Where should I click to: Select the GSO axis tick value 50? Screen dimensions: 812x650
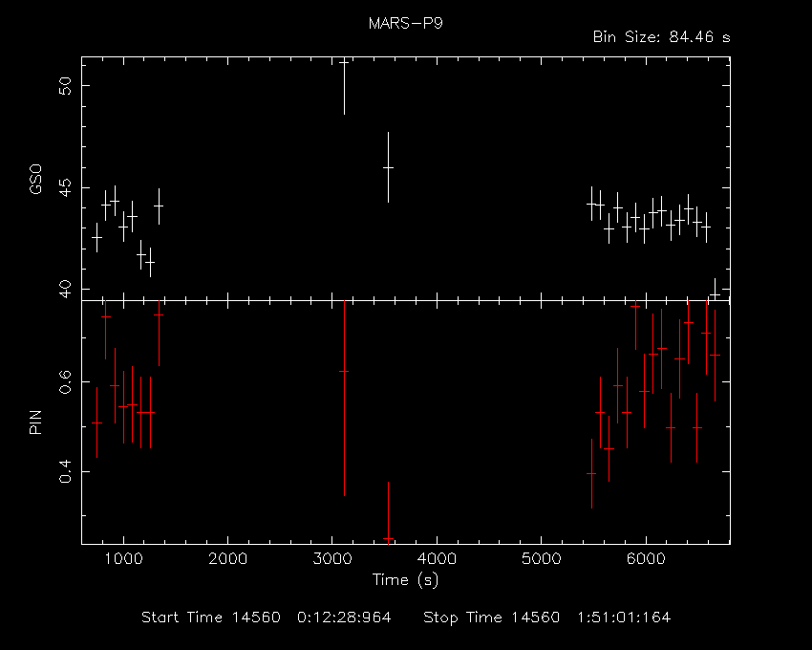[x=65, y=86]
